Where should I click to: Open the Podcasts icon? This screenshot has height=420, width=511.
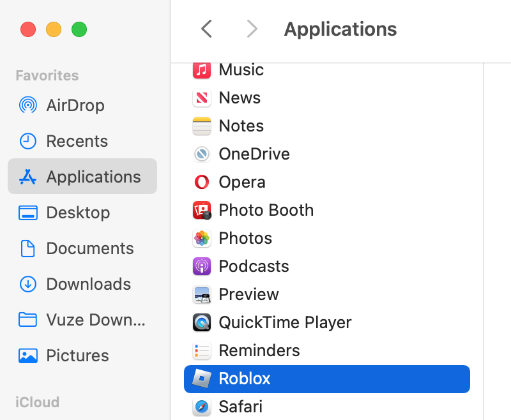tap(202, 267)
